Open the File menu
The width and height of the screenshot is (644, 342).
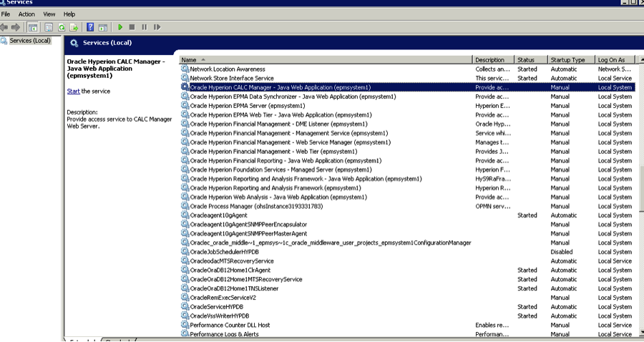click(6, 14)
